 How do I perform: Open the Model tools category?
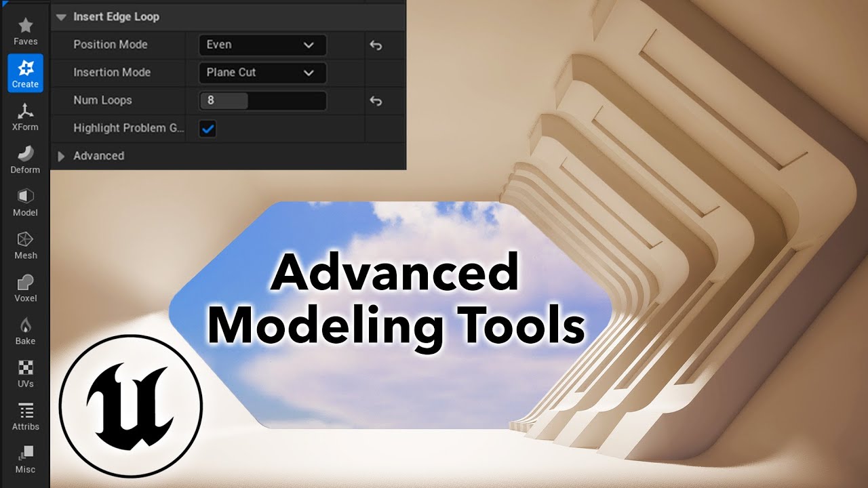25,202
